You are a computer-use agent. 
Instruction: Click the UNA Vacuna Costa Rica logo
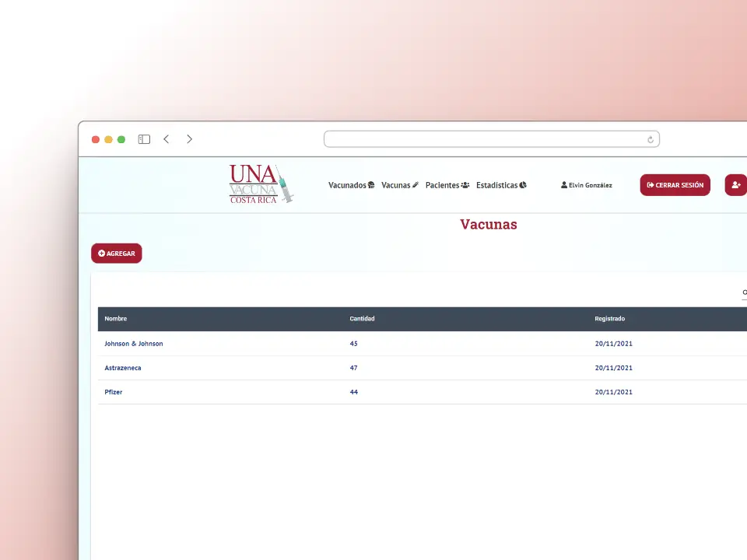pos(261,184)
